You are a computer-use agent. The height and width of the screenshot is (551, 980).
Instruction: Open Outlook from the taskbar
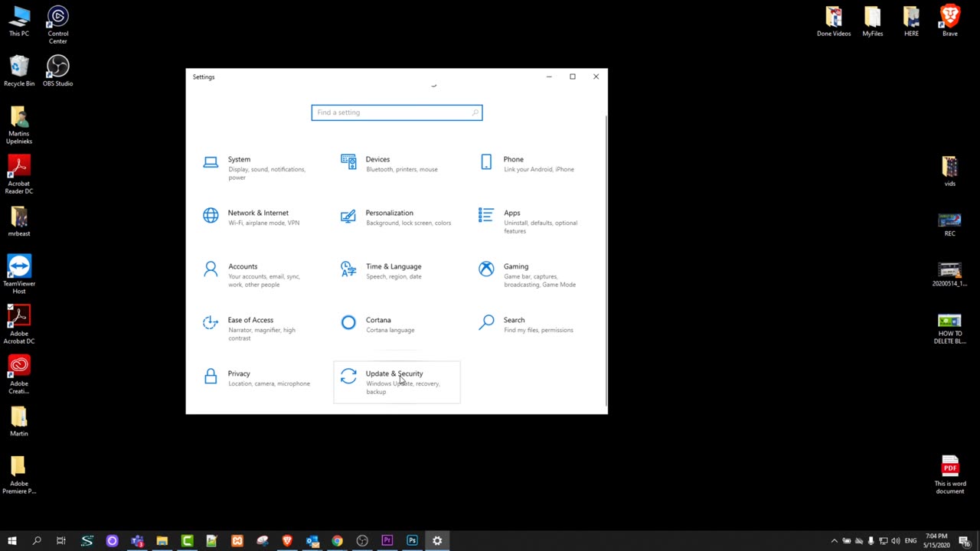point(312,541)
